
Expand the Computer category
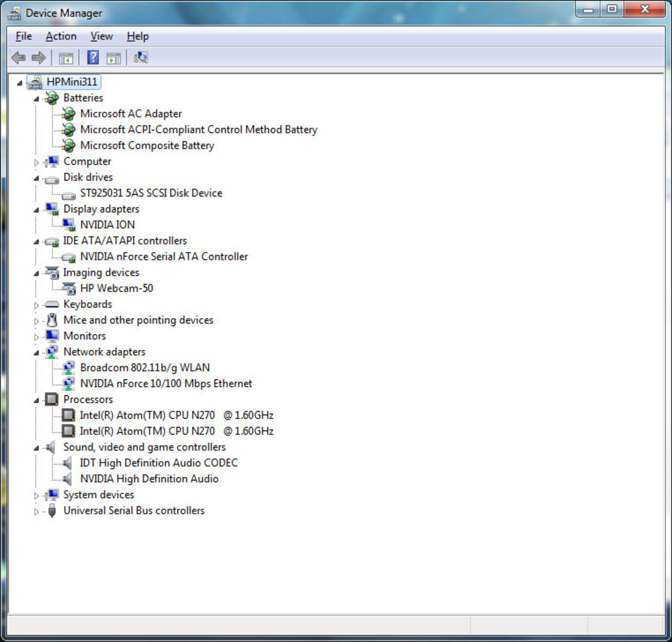(x=36, y=162)
